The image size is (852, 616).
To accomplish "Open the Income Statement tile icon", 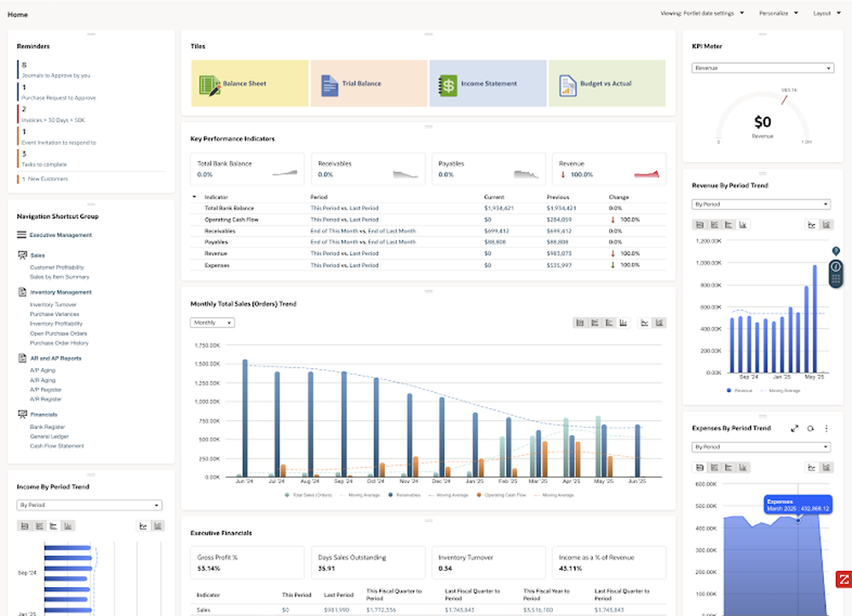I will [x=447, y=84].
